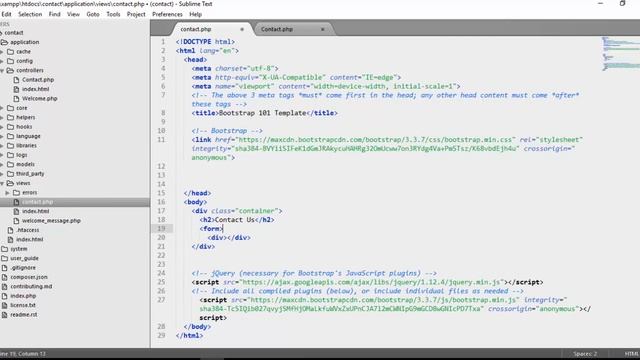
Task: Open the View menu
Action: point(73,14)
